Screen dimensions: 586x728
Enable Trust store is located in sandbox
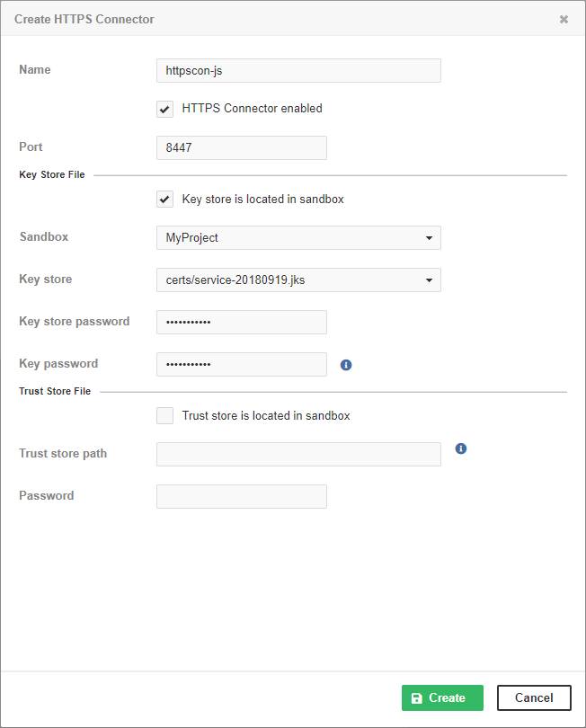164,415
